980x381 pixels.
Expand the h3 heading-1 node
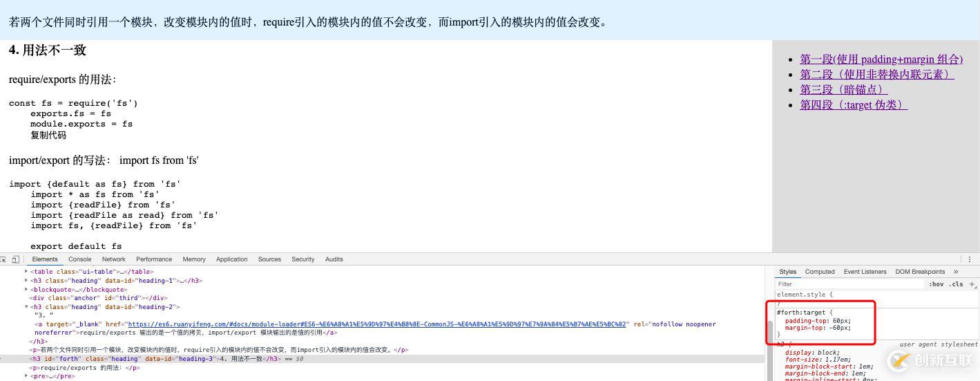(26, 281)
